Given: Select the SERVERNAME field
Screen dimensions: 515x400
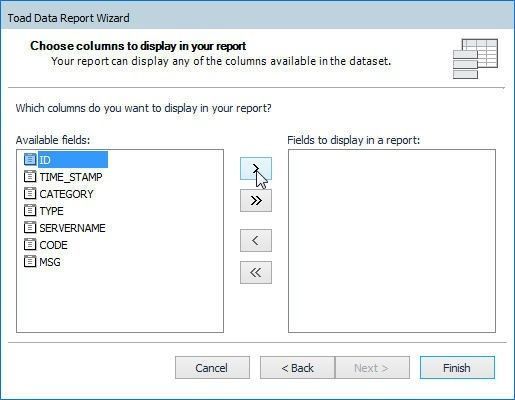Looking at the screenshot, I should 72,228.
